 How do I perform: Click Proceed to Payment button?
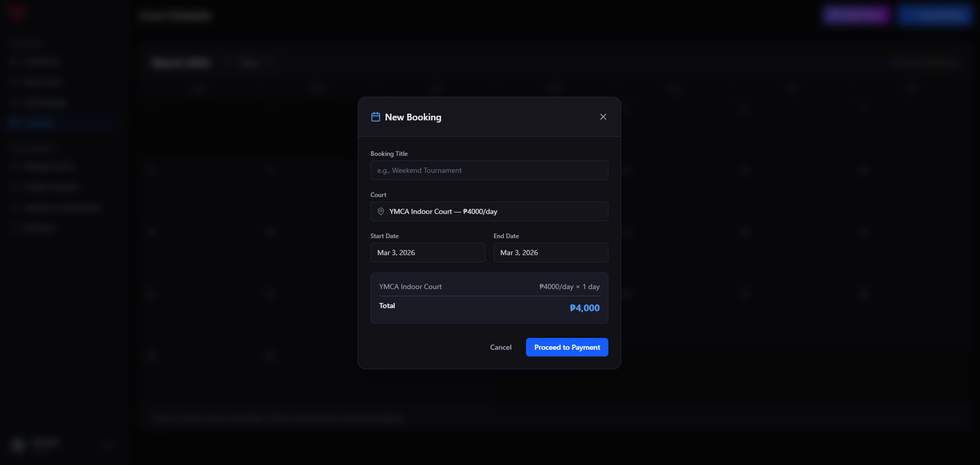(x=567, y=347)
